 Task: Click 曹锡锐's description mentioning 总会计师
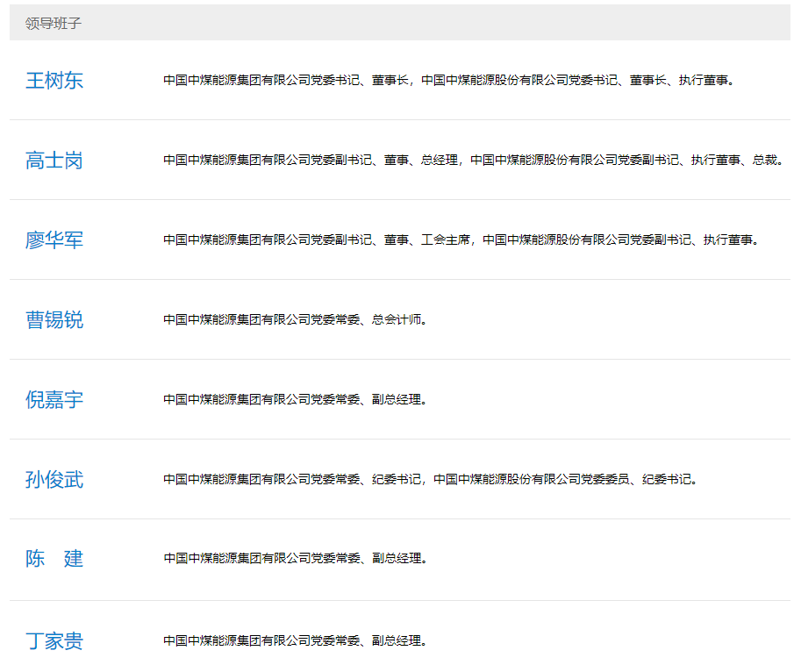point(296,319)
